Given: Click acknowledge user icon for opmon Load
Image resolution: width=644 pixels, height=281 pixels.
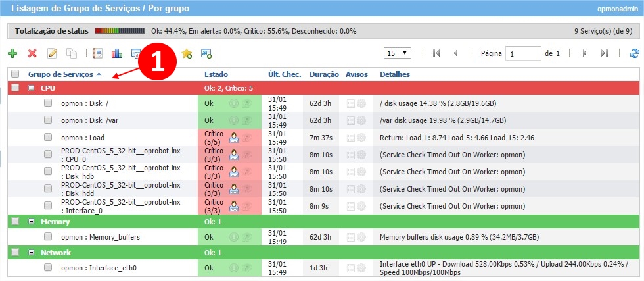Looking at the screenshot, I should tap(233, 137).
